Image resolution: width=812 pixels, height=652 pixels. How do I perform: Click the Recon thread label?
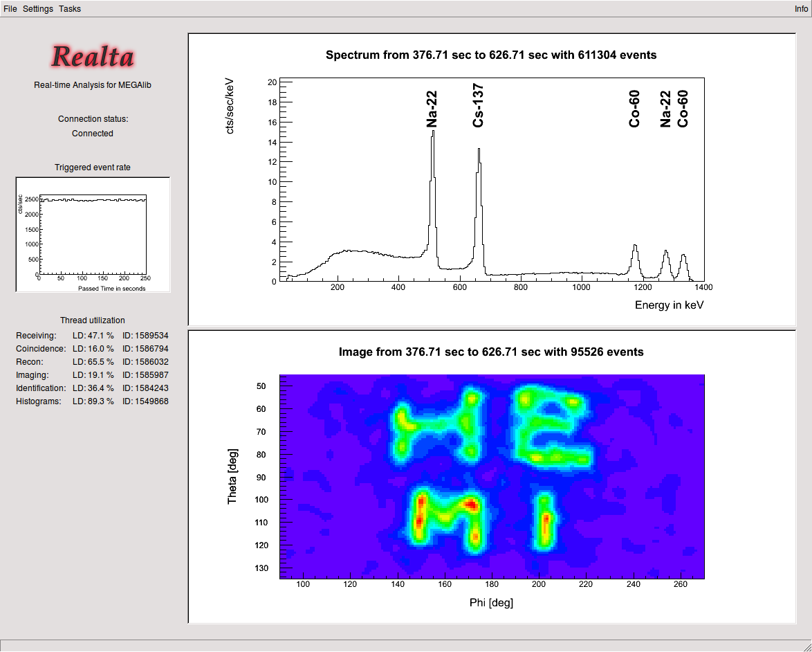pyautogui.click(x=30, y=362)
